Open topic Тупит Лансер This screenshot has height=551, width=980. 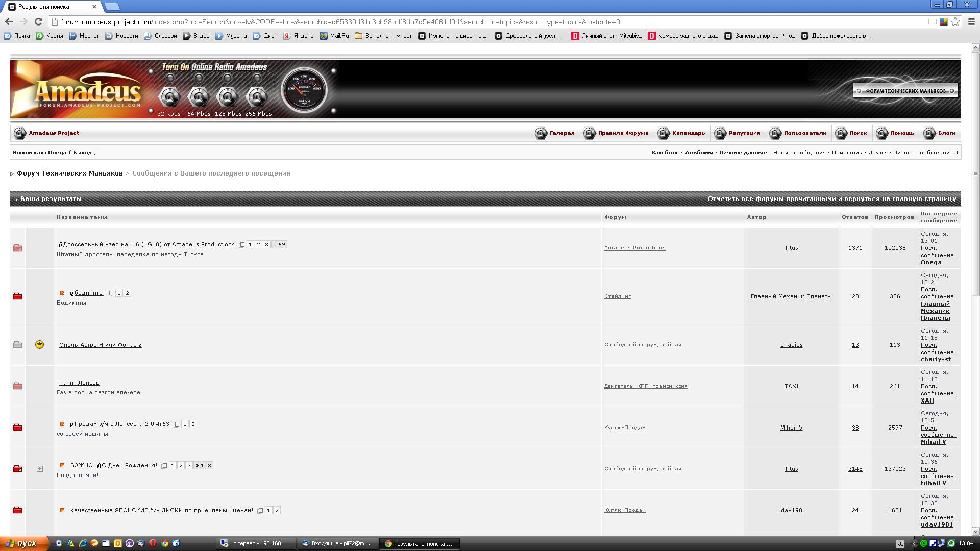tap(79, 383)
